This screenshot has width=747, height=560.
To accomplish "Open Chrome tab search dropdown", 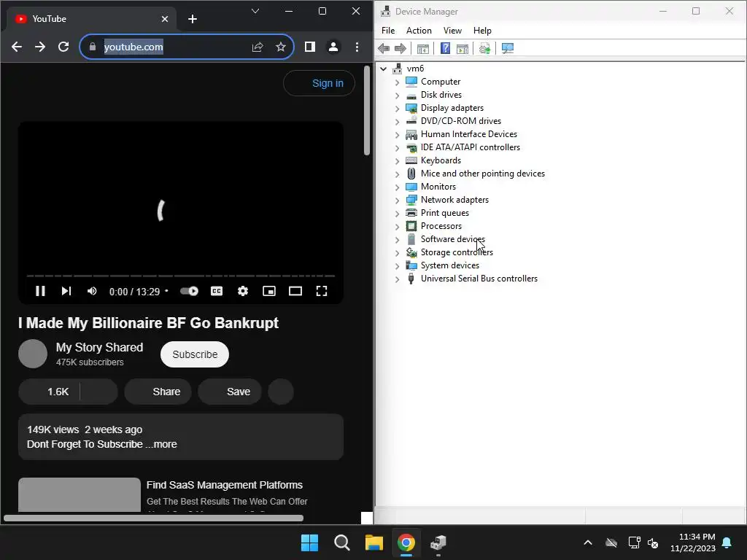I will [255, 11].
